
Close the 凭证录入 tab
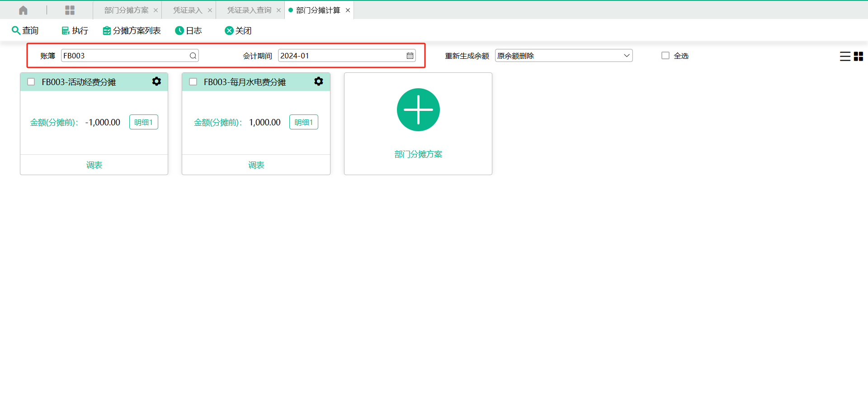click(x=210, y=10)
